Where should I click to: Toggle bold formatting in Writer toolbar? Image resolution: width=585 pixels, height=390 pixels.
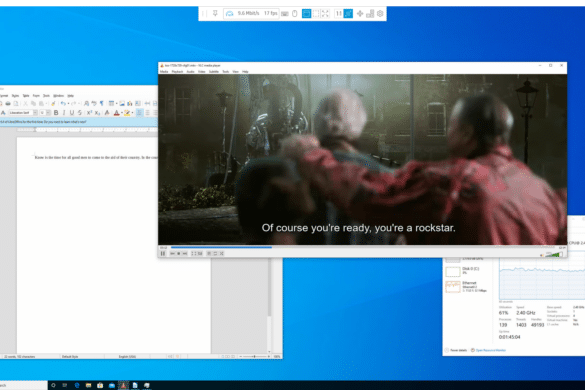[56, 113]
